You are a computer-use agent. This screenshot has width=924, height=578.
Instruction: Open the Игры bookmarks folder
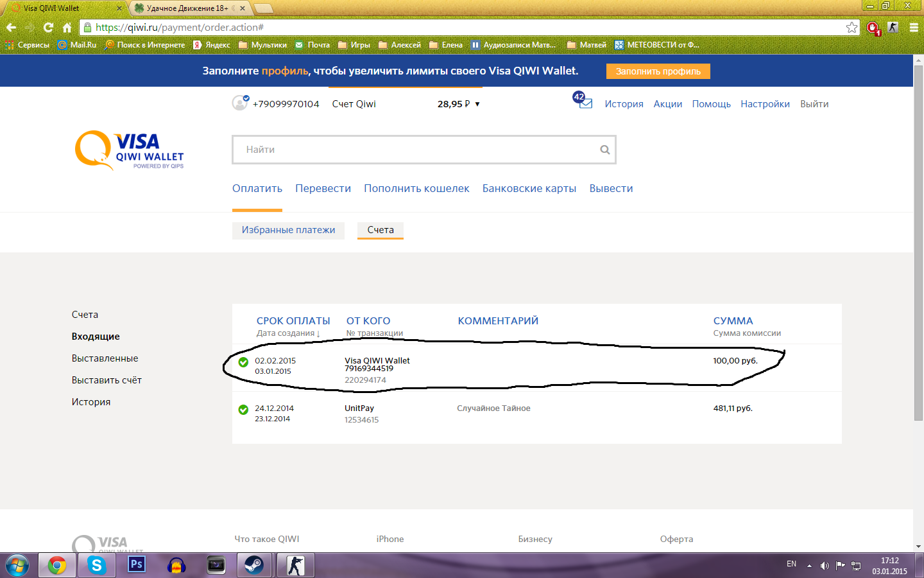tap(354, 45)
